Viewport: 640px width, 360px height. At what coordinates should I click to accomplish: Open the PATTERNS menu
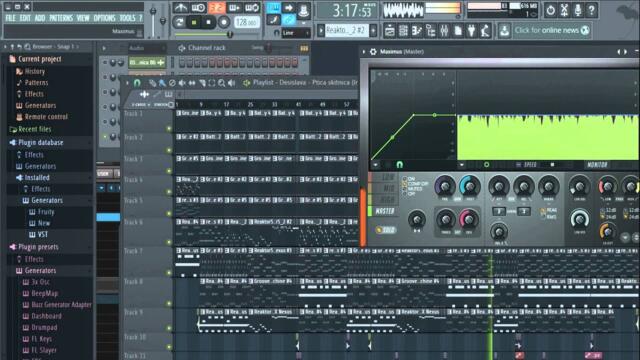[61, 18]
